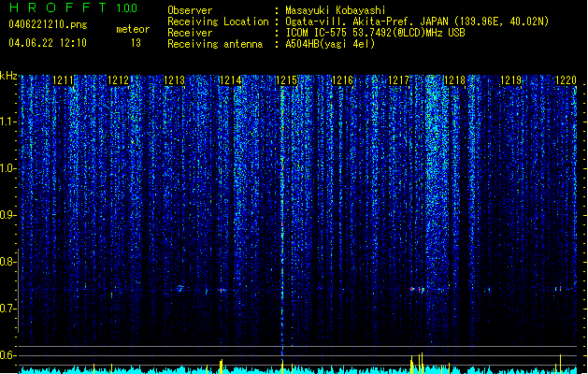Screen dimensions: 588x374
Task: Click the 1219 time marker
Action: click(510, 80)
